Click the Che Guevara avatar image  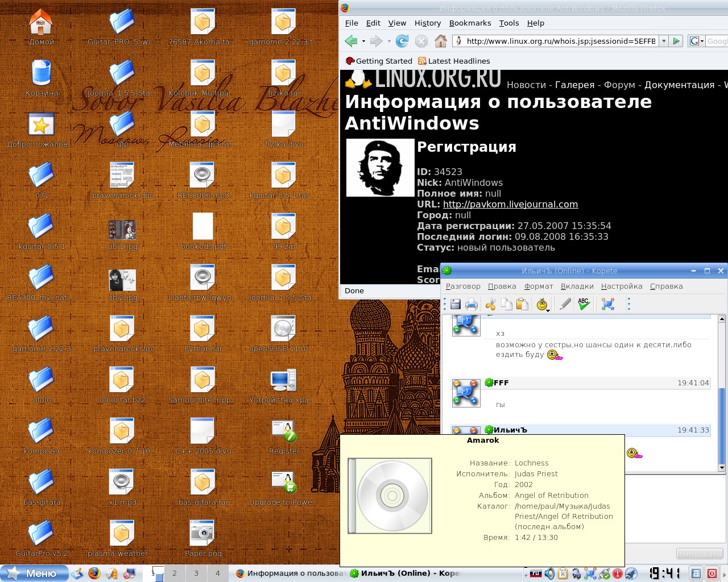(380, 168)
